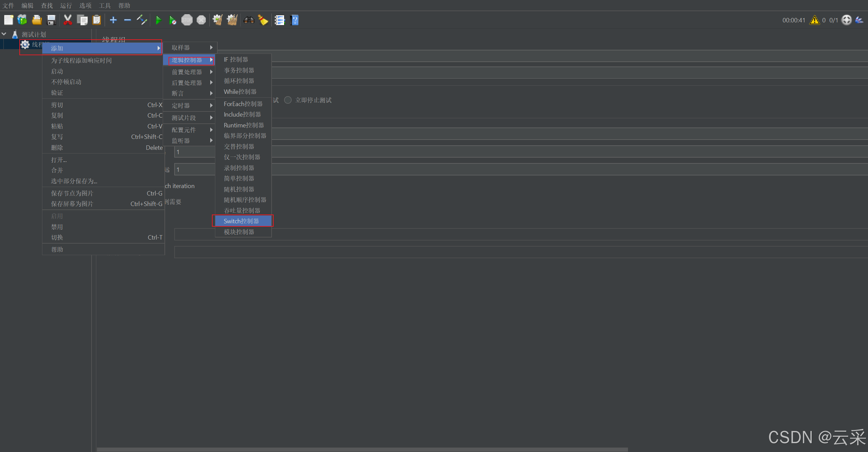Image resolution: width=868 pixels, height=452 pixels.
Task: Select the 立即停止测试 radio button
Action: (x=288, y=100)
